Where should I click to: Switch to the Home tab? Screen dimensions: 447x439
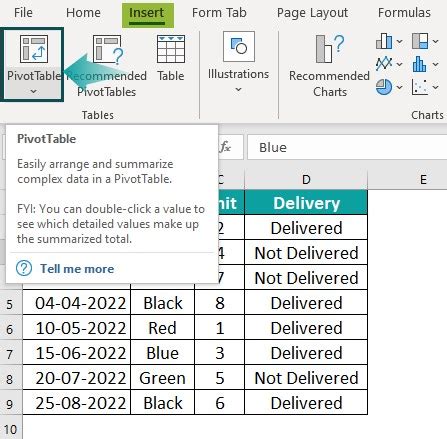click(83, 13)
